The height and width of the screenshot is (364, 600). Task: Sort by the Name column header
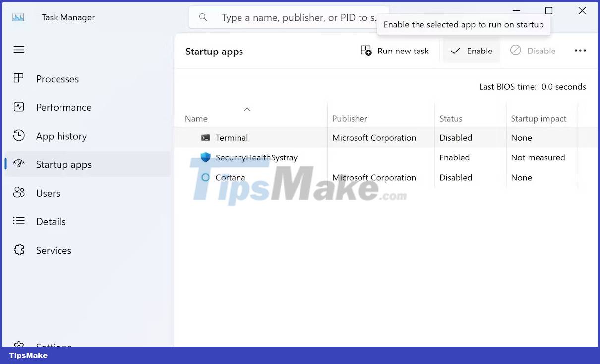click(x=196, y=119)
